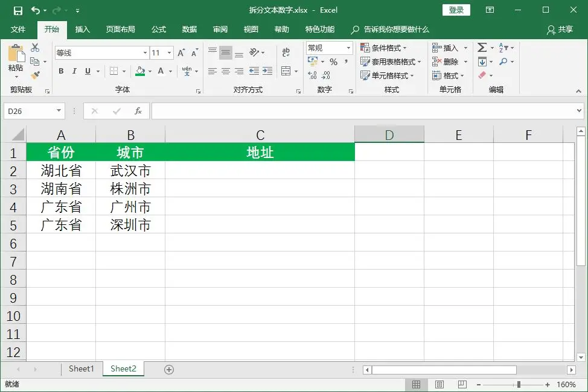This screenshot has width=588, height=392.
Task: Toggle Bold formatting
Action: click(61, 71)
